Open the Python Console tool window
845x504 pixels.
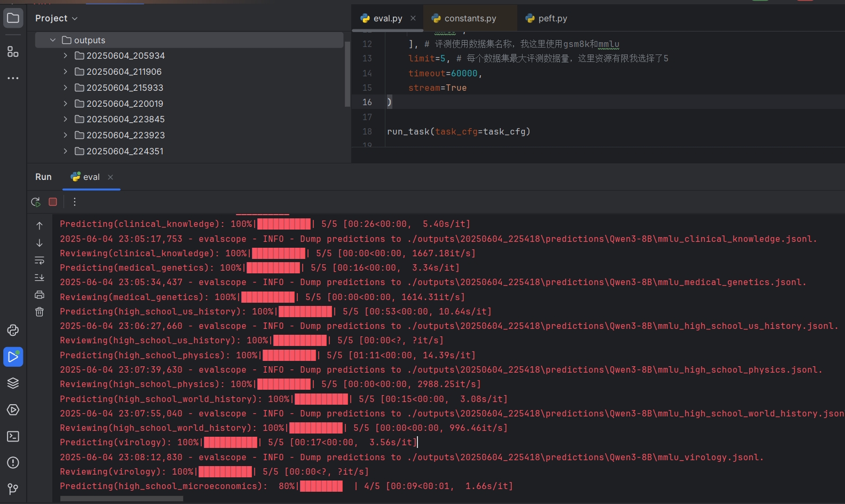click(x=13, y=330)
